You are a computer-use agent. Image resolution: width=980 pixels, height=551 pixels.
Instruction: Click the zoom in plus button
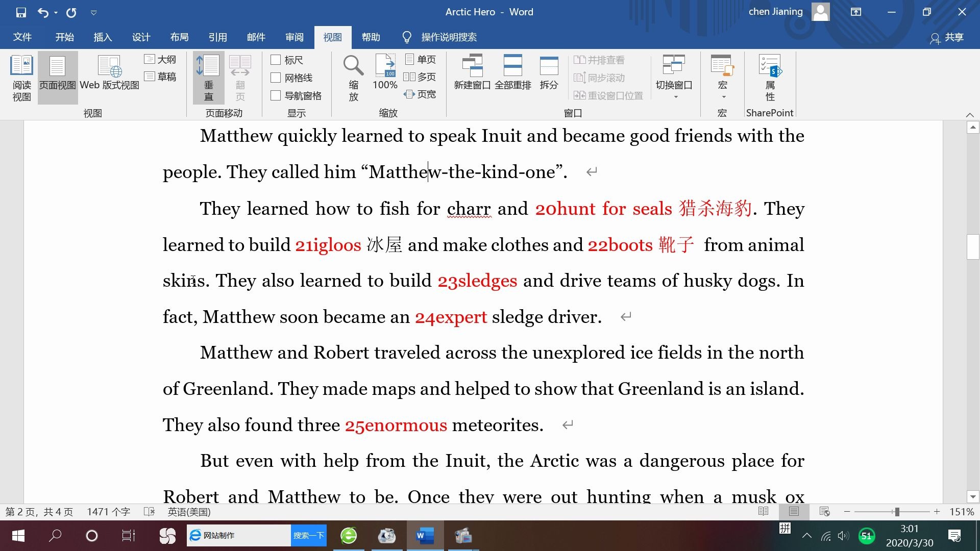point(937,512)
